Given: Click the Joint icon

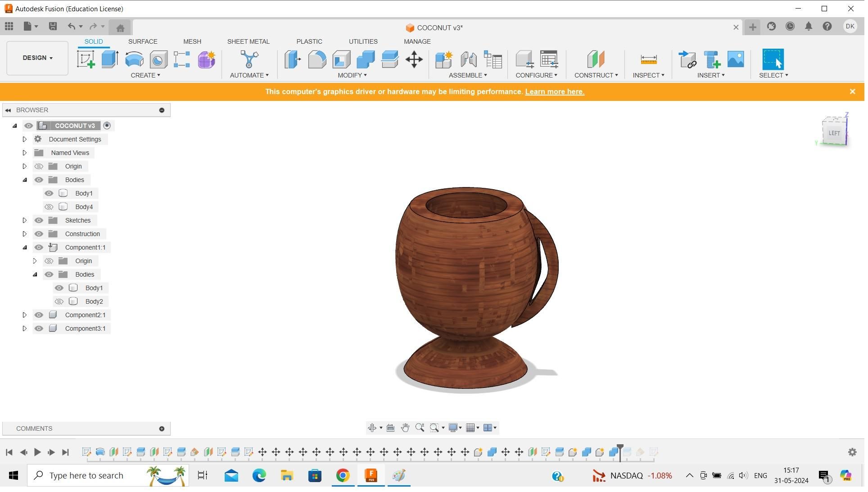Looking at the screenshot, I should pyautogui.click(x=469, y=59).
